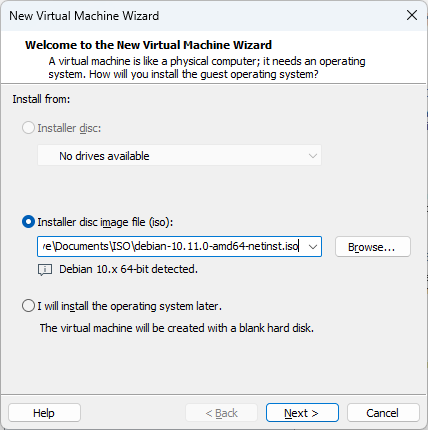Image resolution: width=428 pixels, height=430 pixels.
Task: Expand the ISO file path dropdown arrow
Action: coord(313,247)
